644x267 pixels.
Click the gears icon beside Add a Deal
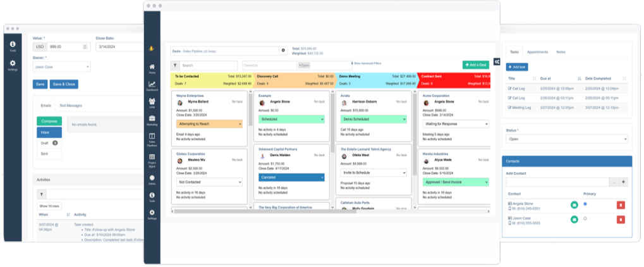pos(497,61)
